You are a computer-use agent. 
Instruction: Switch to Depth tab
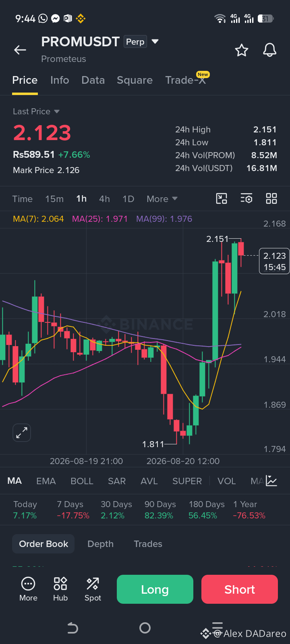coord(101,544)
